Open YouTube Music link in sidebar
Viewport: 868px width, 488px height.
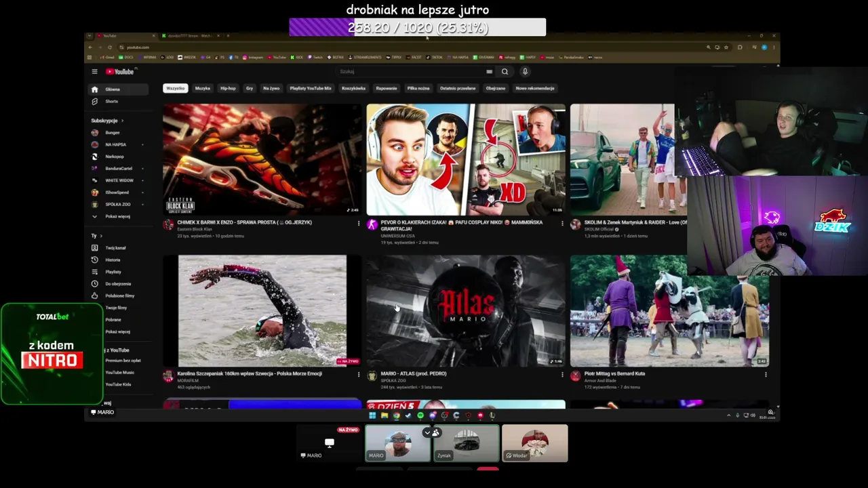119,373
